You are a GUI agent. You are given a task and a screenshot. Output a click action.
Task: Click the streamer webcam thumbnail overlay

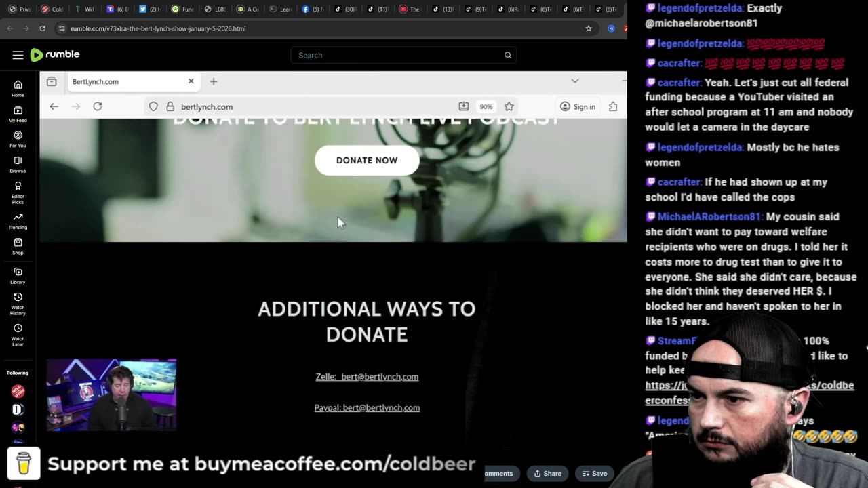click(111, 395)
